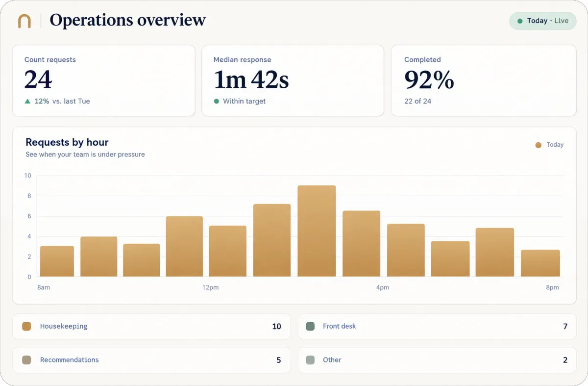Open the Recommendations category row
This screenshot has width=588, height=386.
(151, 360)
